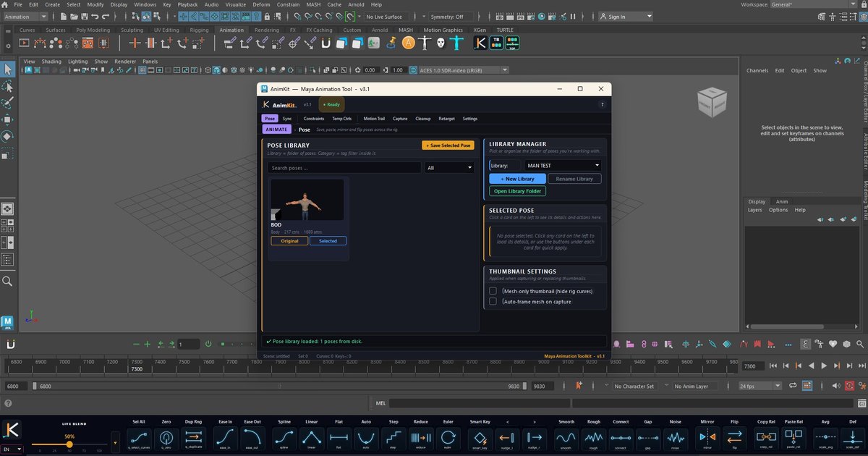868x456 pixels.
Task: Click the search magnifier icon in left sidebar
Action: point(7,281)
